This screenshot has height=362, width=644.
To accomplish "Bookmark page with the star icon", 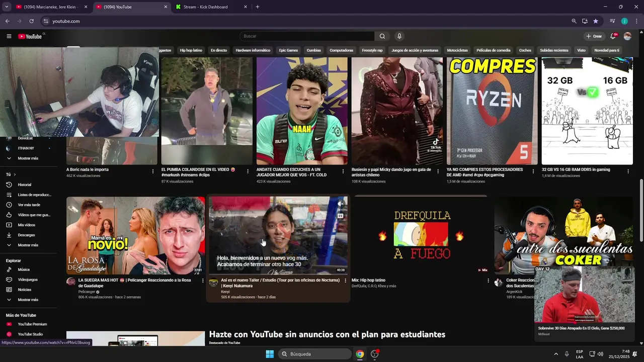I will (596, 21).
